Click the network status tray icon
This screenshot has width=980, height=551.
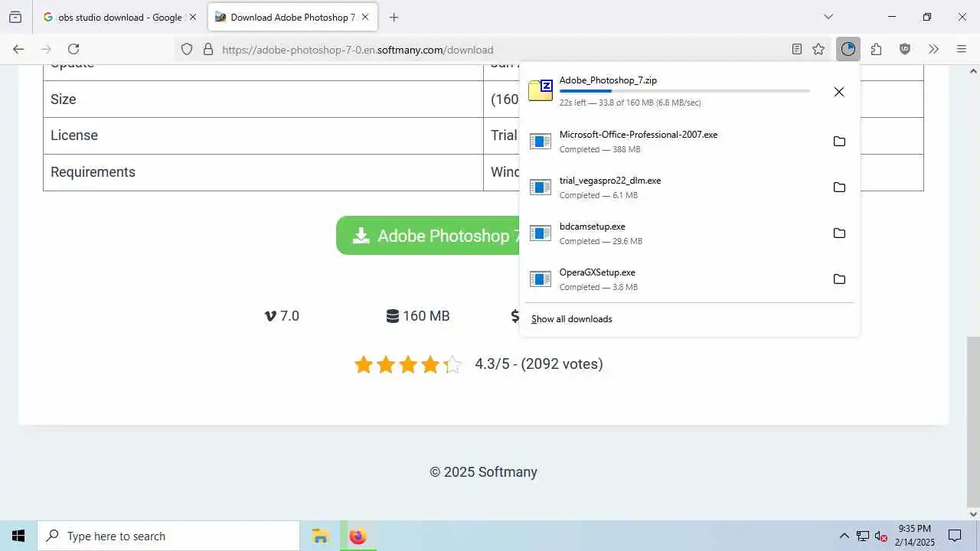tap(863, 536)
